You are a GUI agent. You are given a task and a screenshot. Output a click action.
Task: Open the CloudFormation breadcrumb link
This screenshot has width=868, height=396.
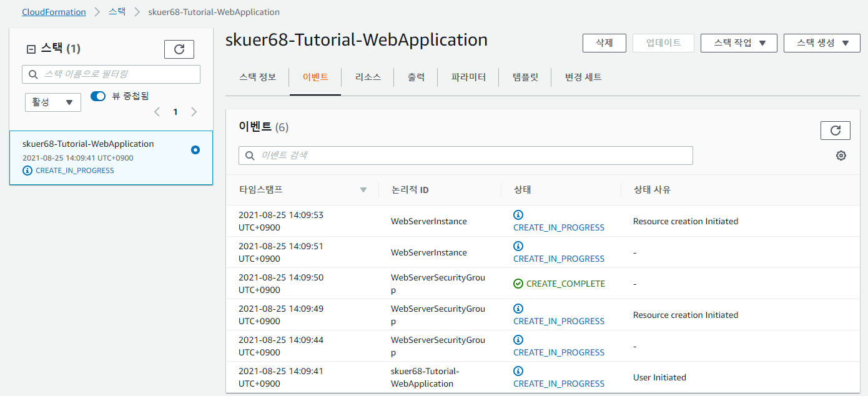point(54,12)
